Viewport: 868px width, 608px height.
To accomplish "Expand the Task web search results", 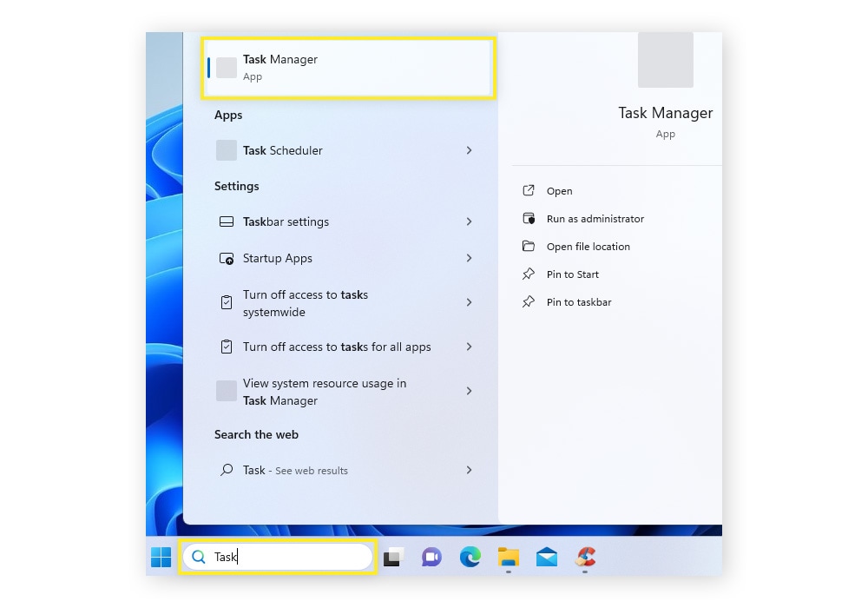I will coord(469,470).
